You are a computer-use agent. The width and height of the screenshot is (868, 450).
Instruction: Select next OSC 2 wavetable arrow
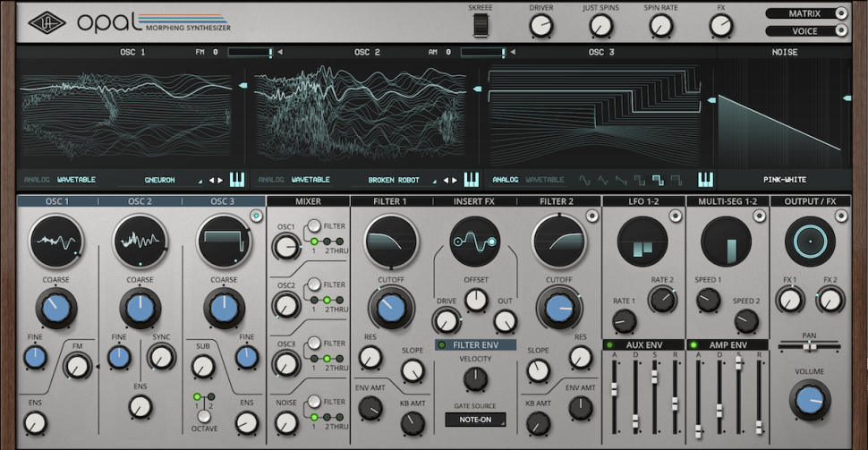pos(455,181)
